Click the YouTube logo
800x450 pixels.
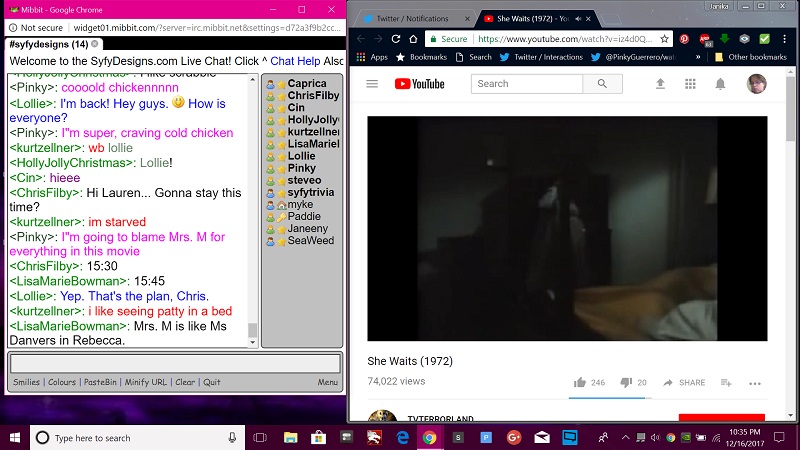419,84
